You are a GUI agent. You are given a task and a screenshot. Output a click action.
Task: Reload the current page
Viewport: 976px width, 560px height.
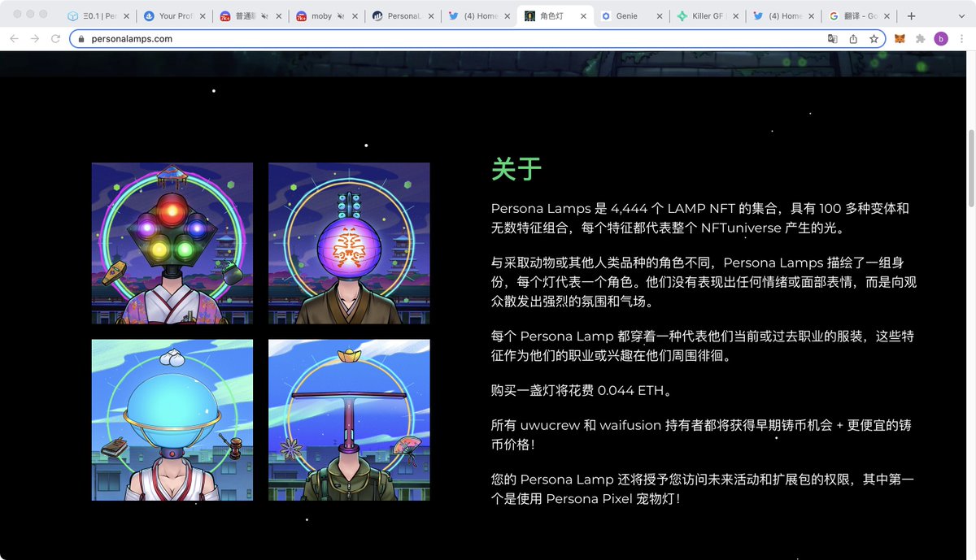point(55,38)
